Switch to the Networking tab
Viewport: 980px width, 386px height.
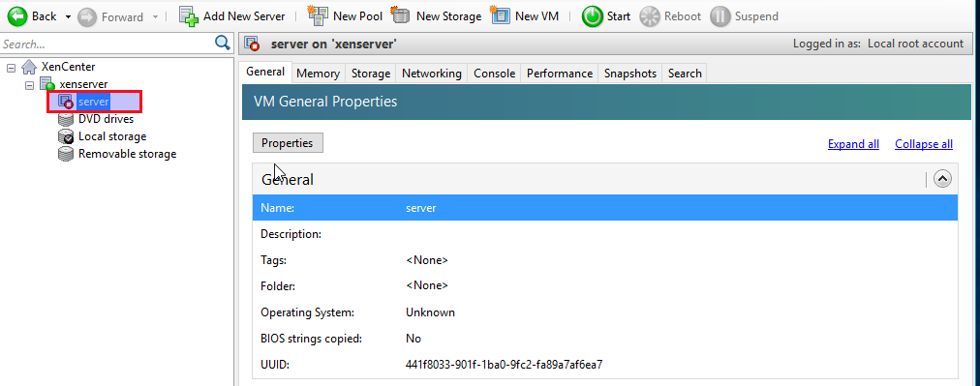(431, 74)
